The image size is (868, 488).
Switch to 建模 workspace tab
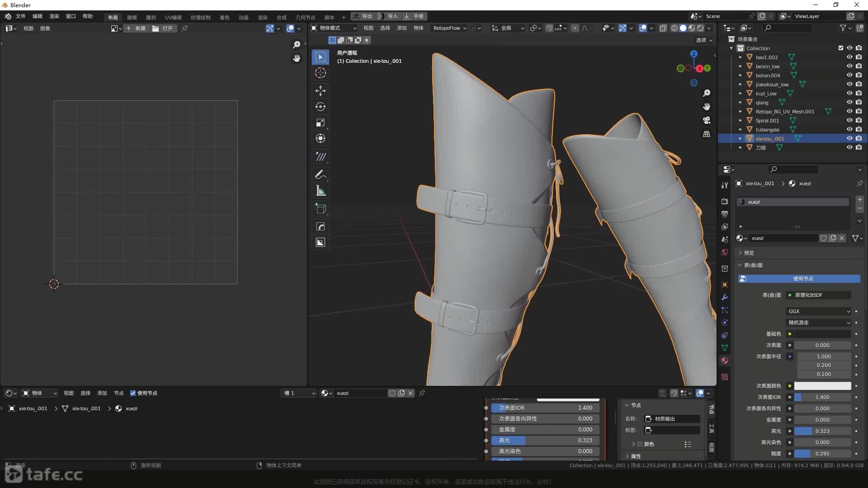(x=132, y=17)
